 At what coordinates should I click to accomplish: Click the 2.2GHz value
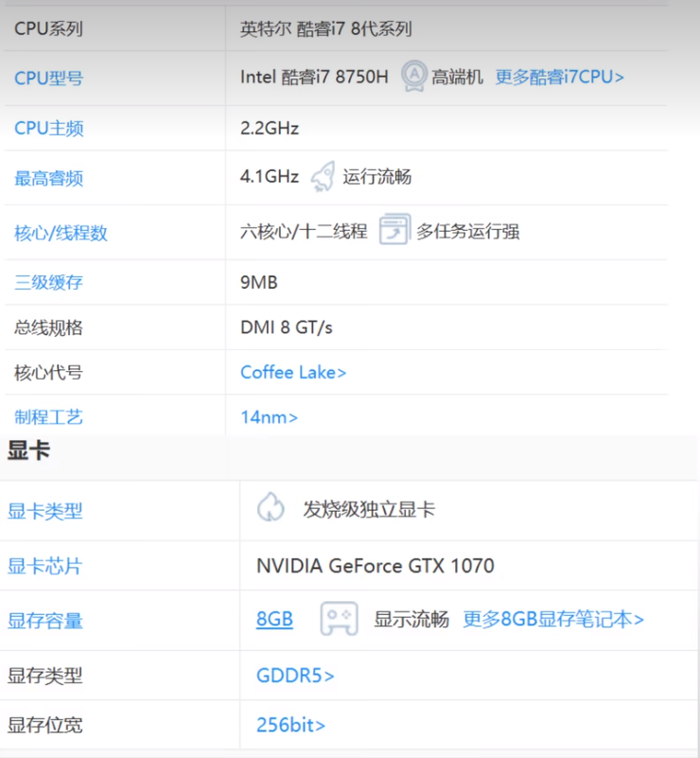pos(270,128)
